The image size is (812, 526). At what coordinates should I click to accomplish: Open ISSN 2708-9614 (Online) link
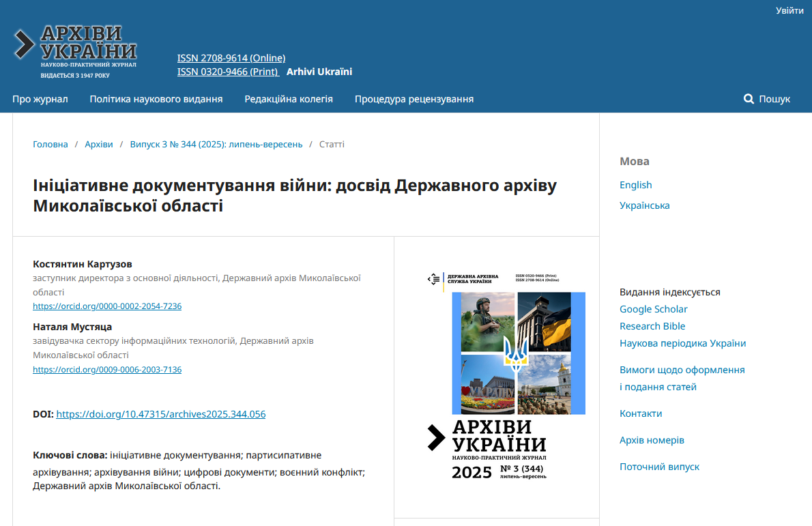231,58
